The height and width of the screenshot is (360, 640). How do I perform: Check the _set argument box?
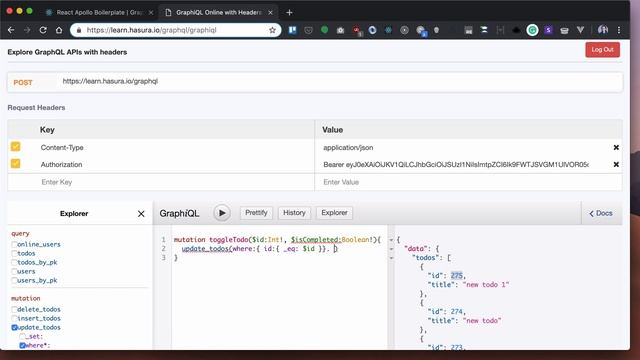click(x=22, y=336)
